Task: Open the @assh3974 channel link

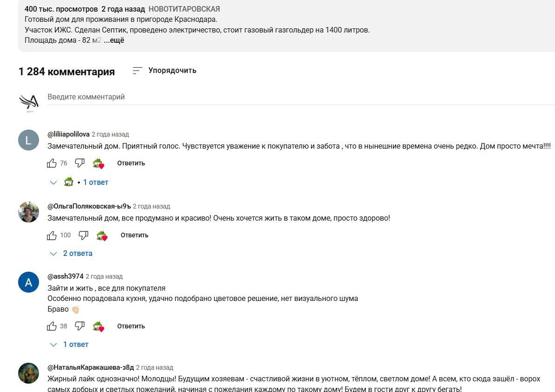Action: (x=65, y=276)
